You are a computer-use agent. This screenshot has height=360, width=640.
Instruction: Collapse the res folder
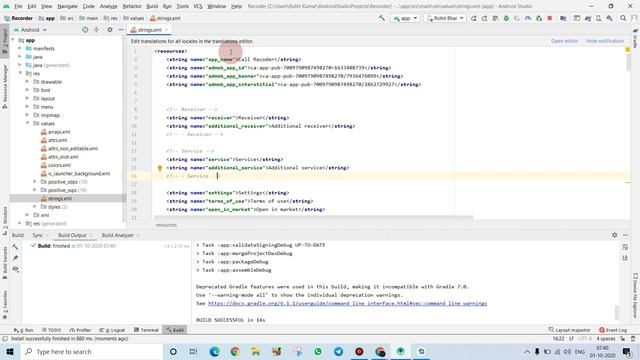(x=20, y=73)
